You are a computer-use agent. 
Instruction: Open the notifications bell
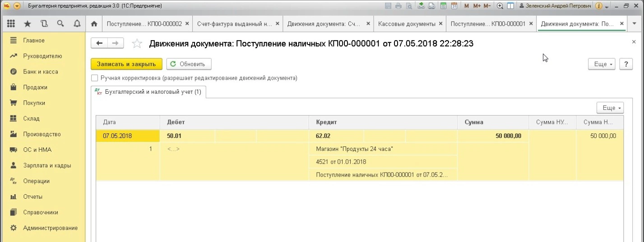click(77, 24)
